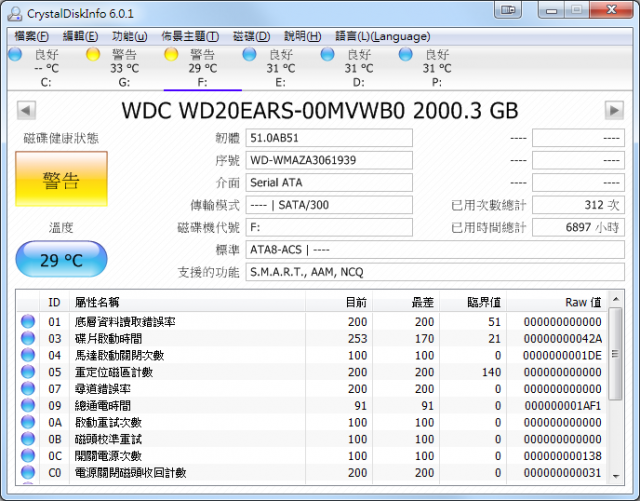Select the C: drive status icon
Viewport: 640px width, 501px height.
pos(15,54)
